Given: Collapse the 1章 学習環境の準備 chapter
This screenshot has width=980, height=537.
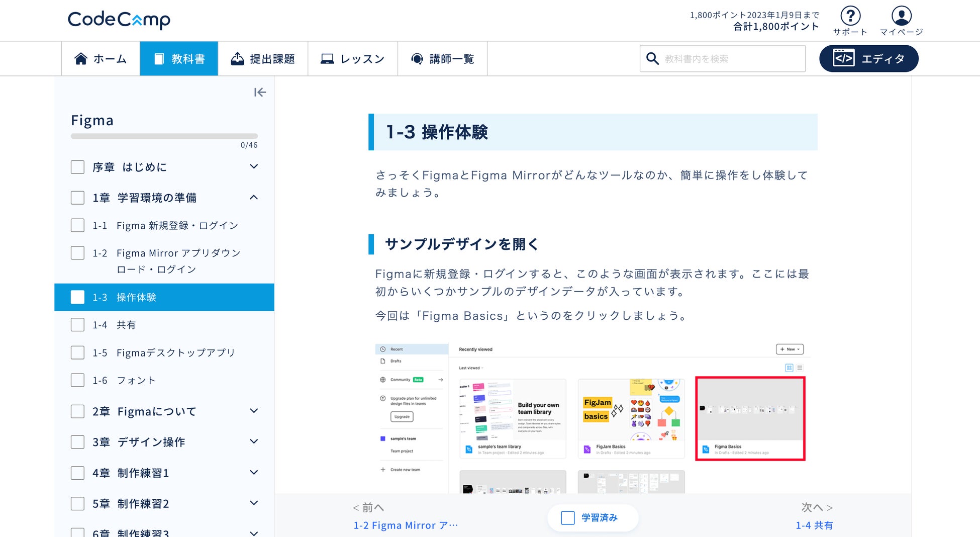Looking at the screenshot, I should pos(254,197).
